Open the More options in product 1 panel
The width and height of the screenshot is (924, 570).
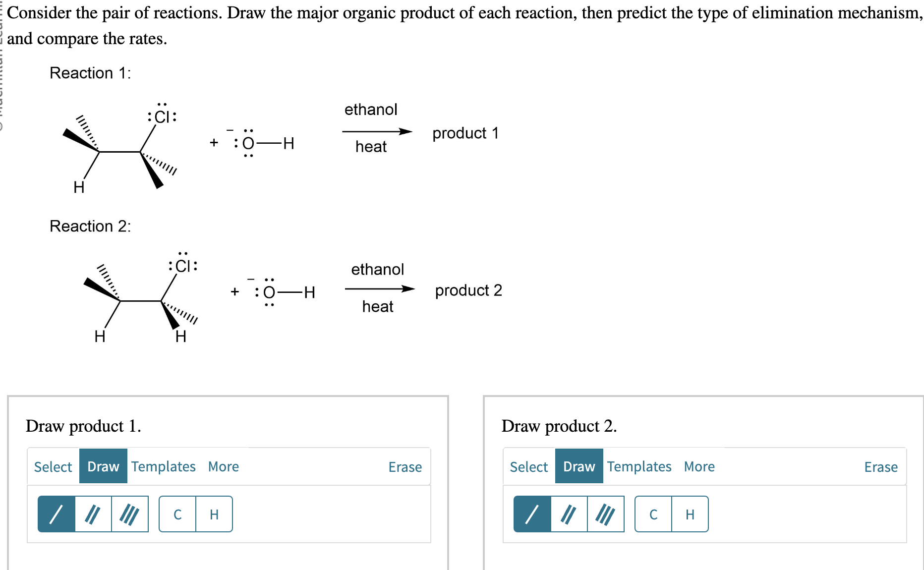(223, 466)
